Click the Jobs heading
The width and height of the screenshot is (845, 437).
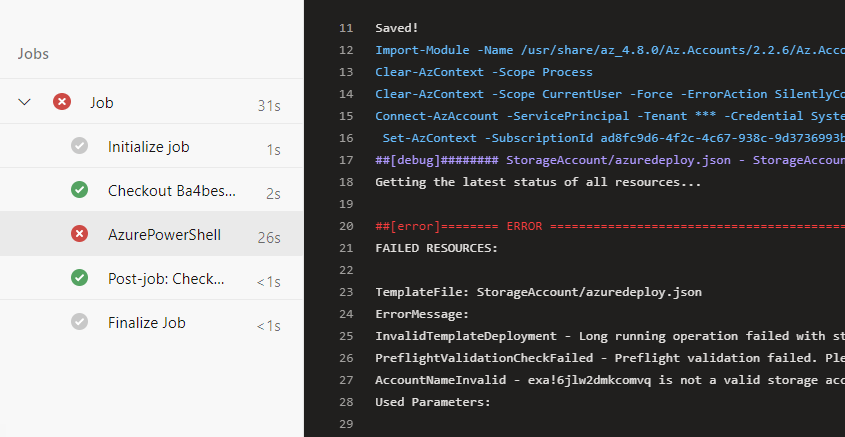pyautogui.click(x=33, y=54)
